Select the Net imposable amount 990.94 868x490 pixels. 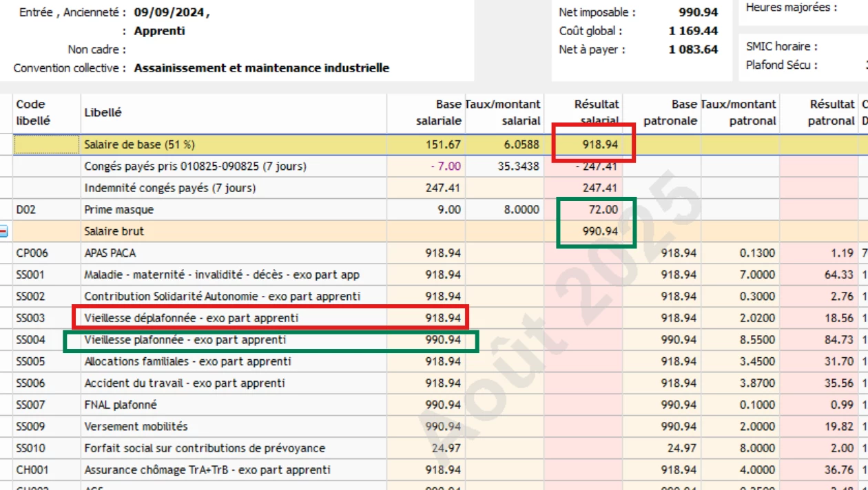coord(699,12)
